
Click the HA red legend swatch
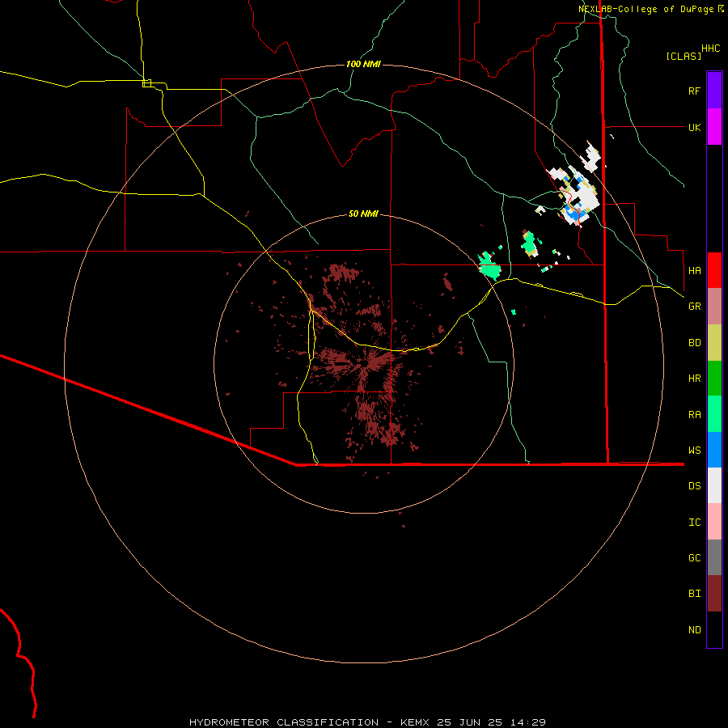pos(714,270)
